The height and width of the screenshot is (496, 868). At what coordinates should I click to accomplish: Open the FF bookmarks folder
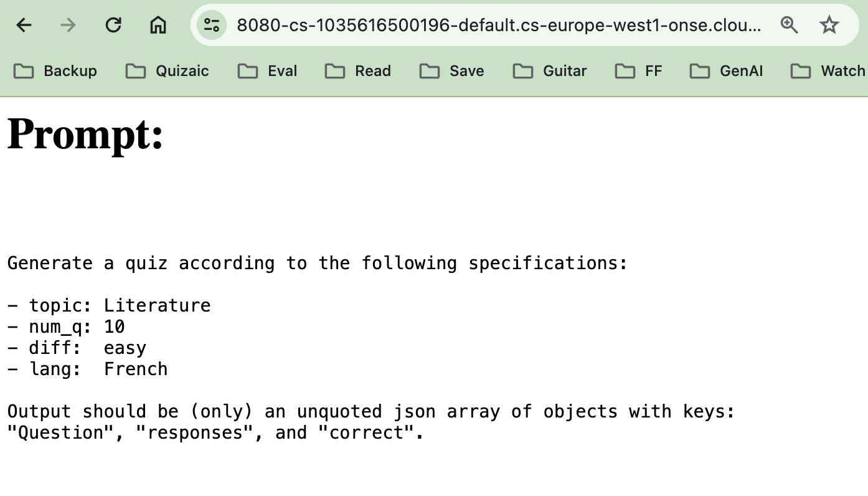tap(638, 71)
